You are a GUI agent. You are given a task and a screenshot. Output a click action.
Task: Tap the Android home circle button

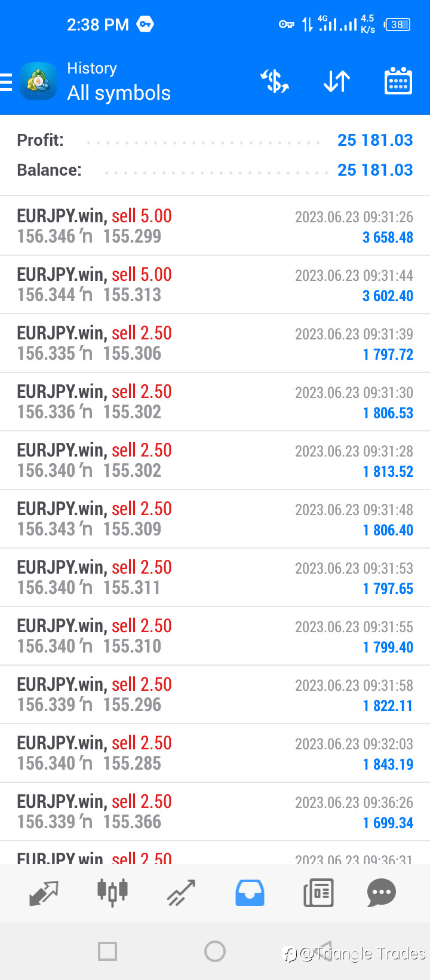pos(215,951)
